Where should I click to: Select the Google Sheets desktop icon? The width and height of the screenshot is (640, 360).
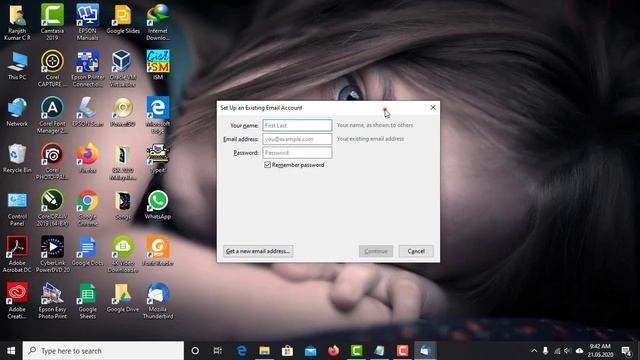point(87,301)
